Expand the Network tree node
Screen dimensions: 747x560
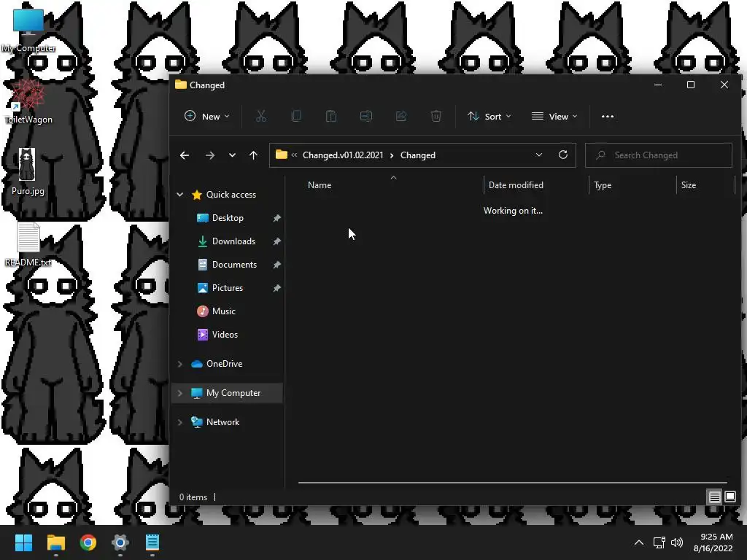point(180,422)
